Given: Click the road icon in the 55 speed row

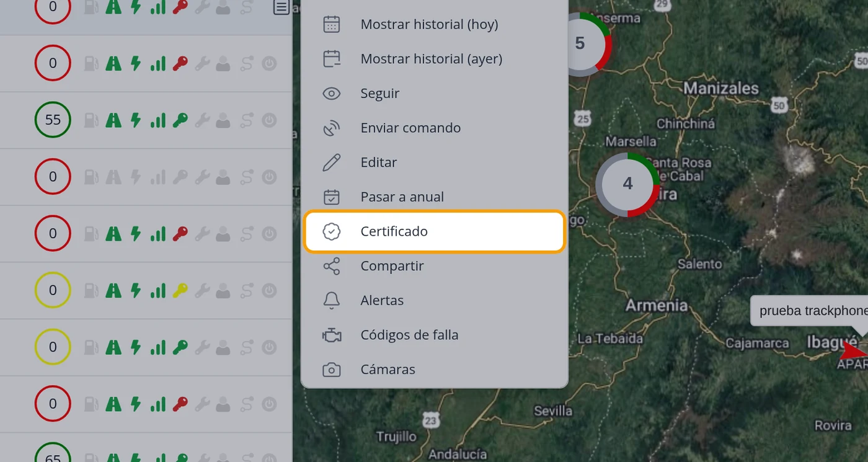Looking at the screenshot, I should pos(113,120).
